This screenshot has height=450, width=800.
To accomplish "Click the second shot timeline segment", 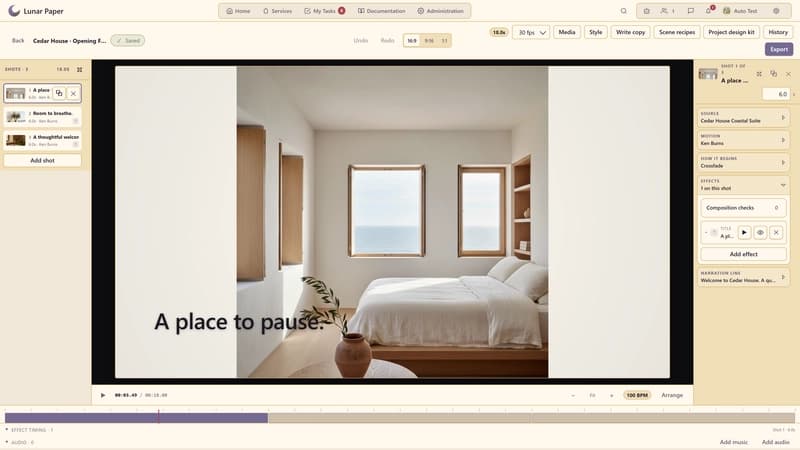I will pyautogui.click(x=399, y=418).
